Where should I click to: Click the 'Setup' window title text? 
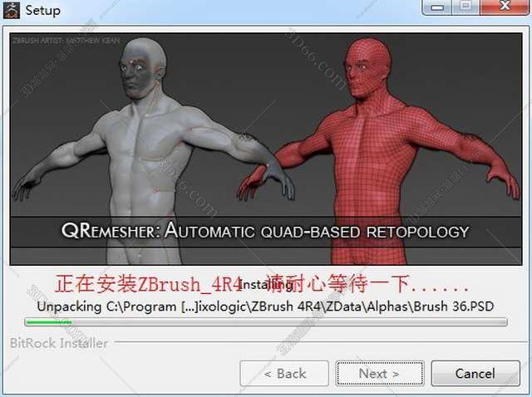(43, 10)
